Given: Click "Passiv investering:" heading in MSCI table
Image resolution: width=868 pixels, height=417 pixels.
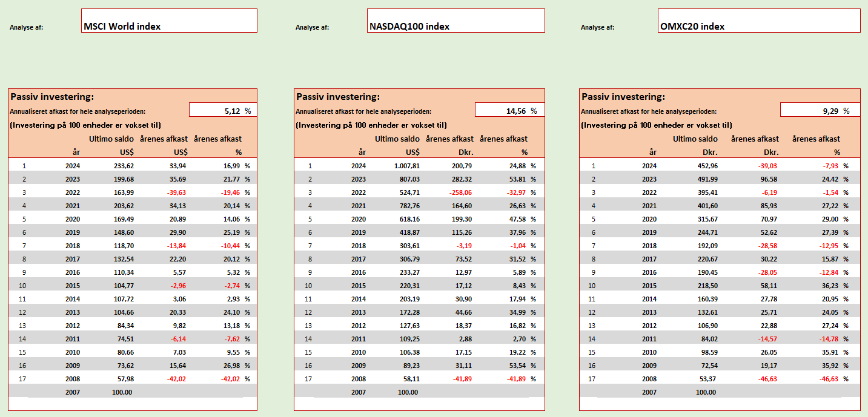Looking at the screenshot, I should click(52, 96).
